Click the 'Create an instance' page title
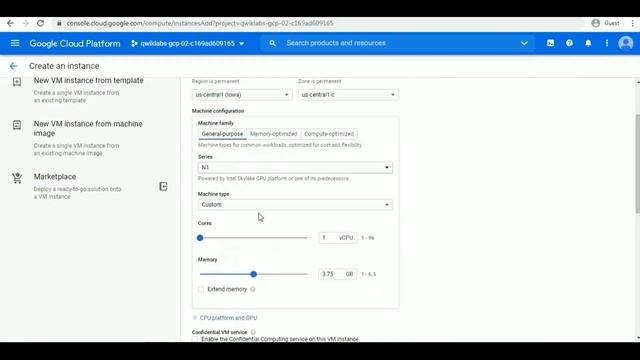Screen dimensions: 640x360 (64, 66)
